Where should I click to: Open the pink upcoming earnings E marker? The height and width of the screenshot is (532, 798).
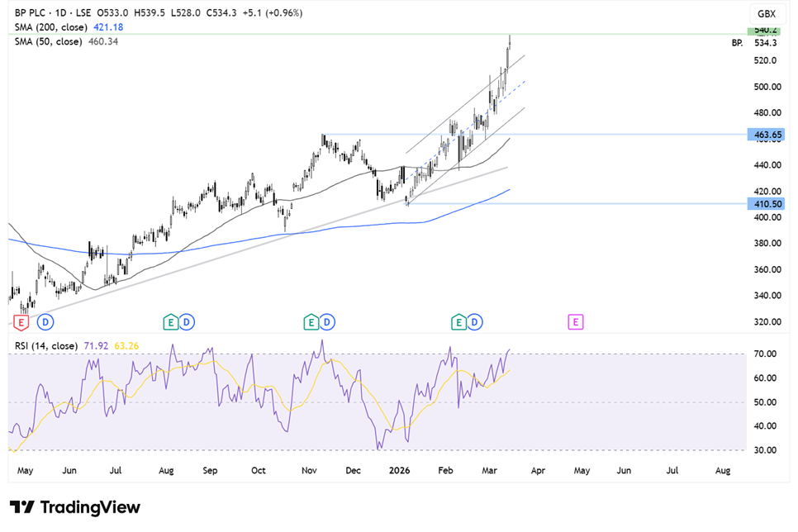pyautogui.click(x=576, y=321)
